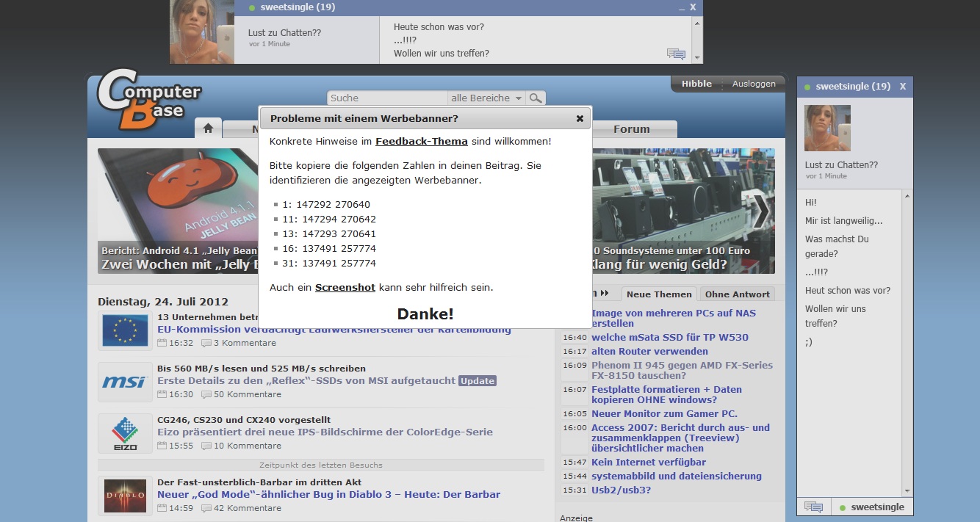The image size is (980, 522).
Task: Switch to the Neue Themen tab
Action: click(x=659, y=294)
